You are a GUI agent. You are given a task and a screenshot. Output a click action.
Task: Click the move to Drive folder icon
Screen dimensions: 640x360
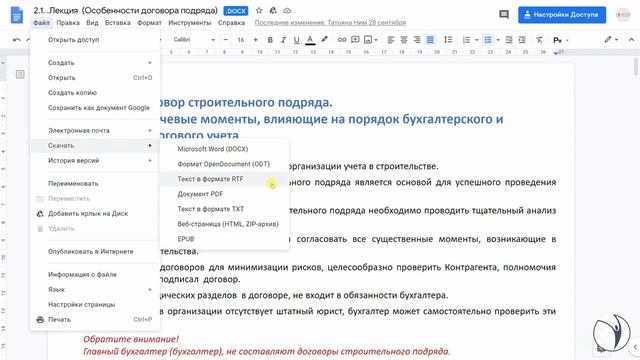[x=273, y=11]
